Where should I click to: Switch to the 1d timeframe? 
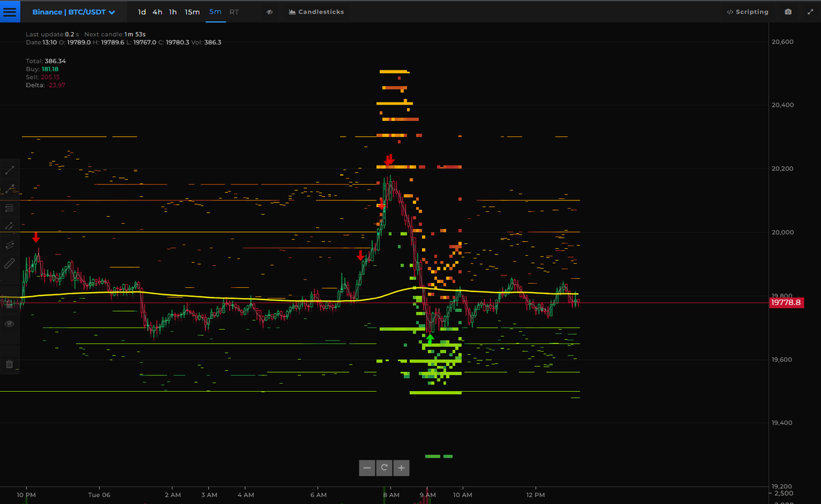[142, 12]
